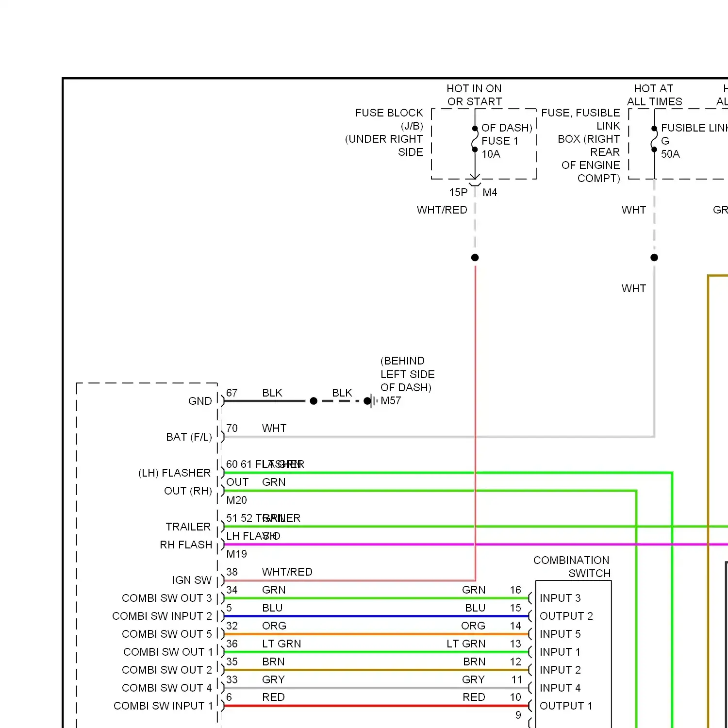
Task: Click the "WHT/RED" label below 15P
Action: (442, 210)
